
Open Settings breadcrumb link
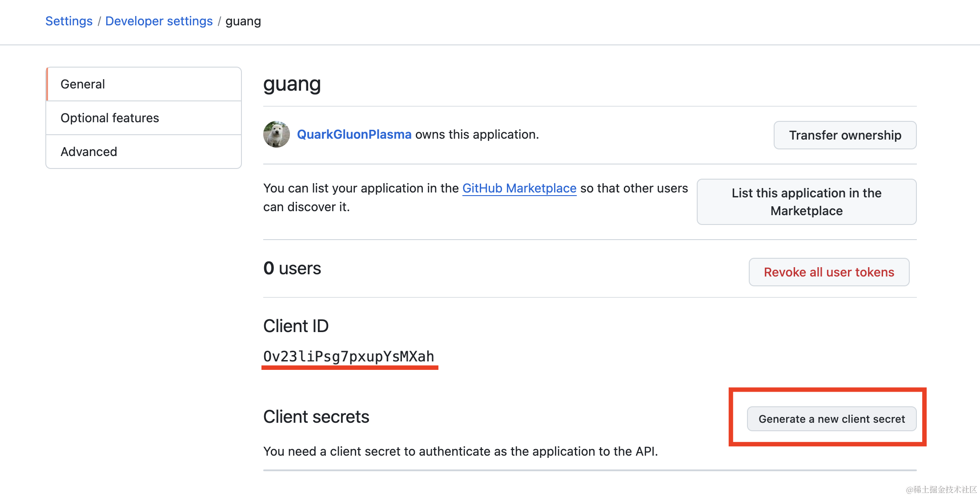[69, 21]
